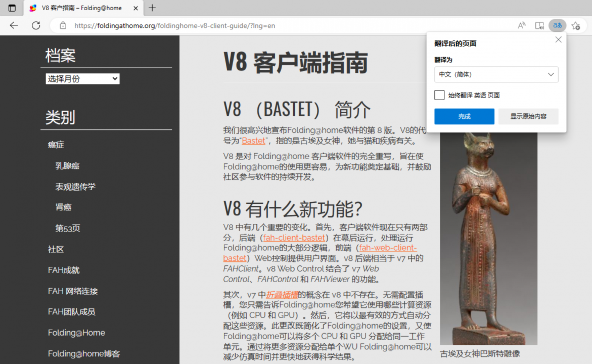This screenshot has height=364, width=592.
Task: Open the 翻译为 language dropdown
Action: [496, 74]
